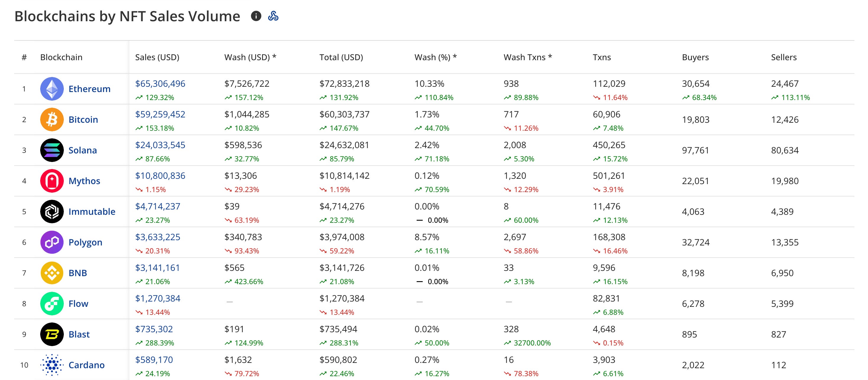The height and width of the screenshot is (380, 868).
Task: Click the webhook icon next to title
Action: point(273,16)
